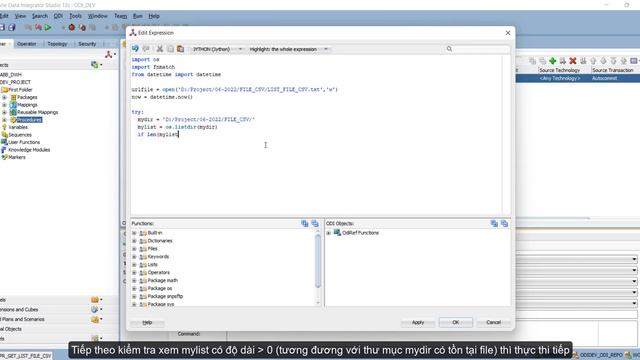Screen dimensions: 640x360
Task: Expand the Built-in functions node
Action: click(134, 233)
